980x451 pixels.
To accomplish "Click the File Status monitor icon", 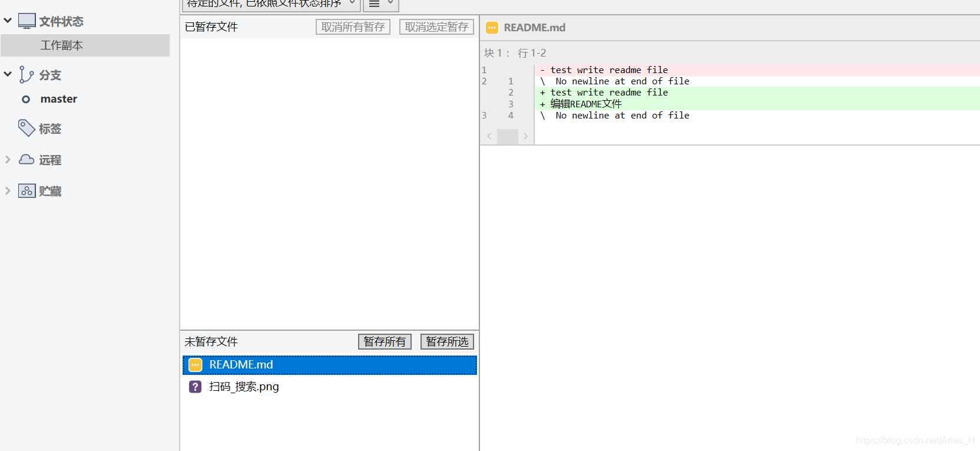I will 27,21.
